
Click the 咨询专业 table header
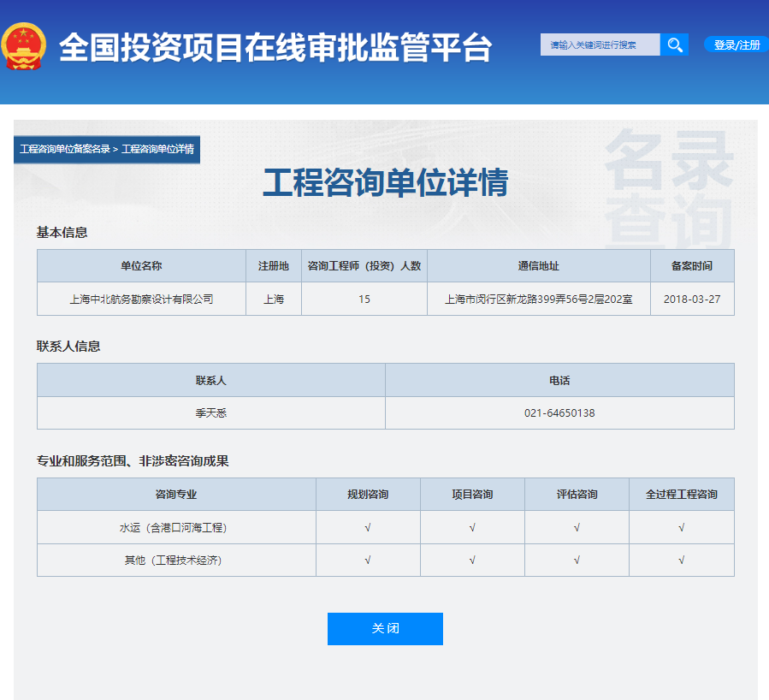(x=176, y=495)
